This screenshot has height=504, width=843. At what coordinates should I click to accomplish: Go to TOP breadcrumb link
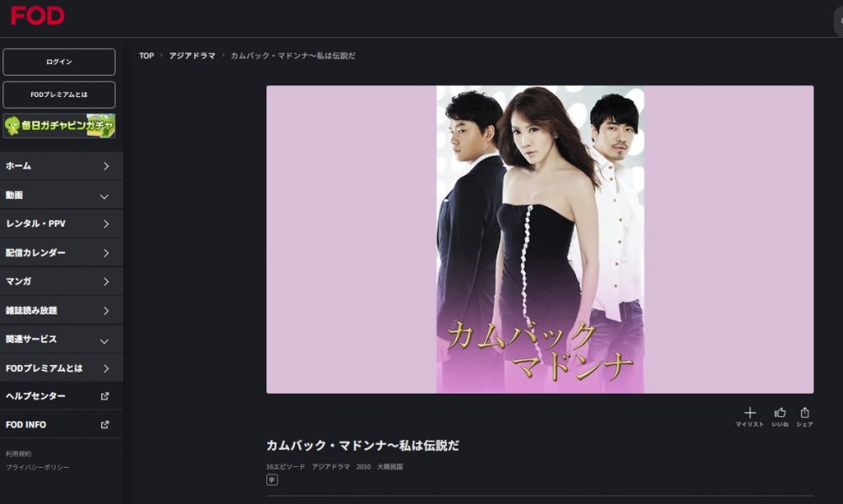(146, 56)
